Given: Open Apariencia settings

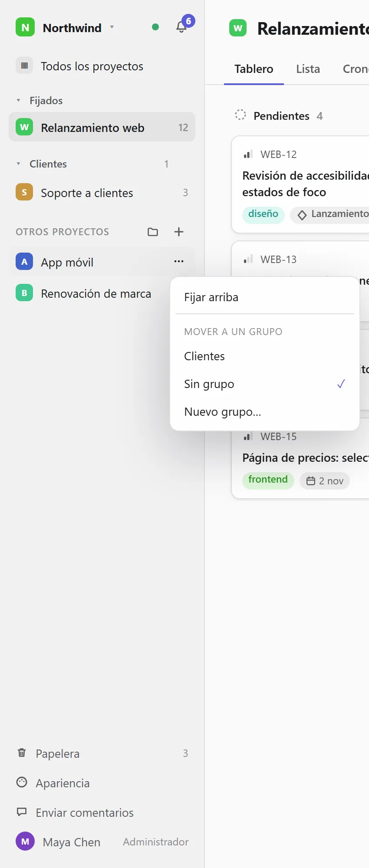Looking at the screenshot, I should click(x=102, y=783).
